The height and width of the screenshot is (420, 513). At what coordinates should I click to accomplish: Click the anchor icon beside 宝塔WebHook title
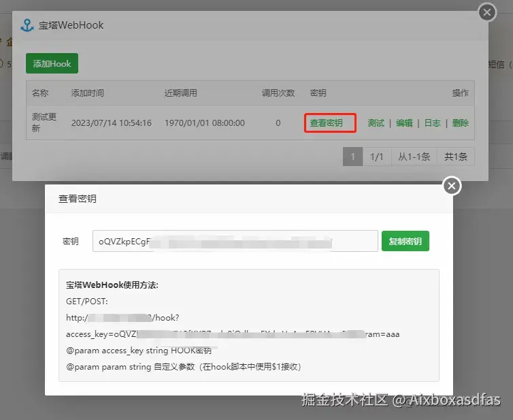click(x=27, y=25)
